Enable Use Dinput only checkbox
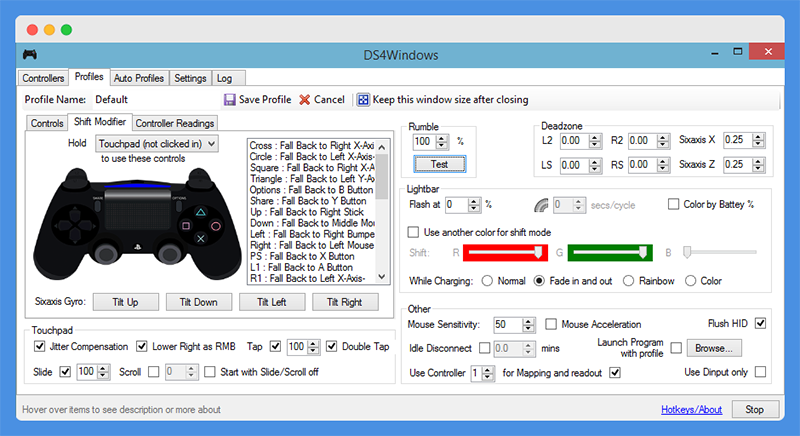800x436 pixels. click(760, 372)
